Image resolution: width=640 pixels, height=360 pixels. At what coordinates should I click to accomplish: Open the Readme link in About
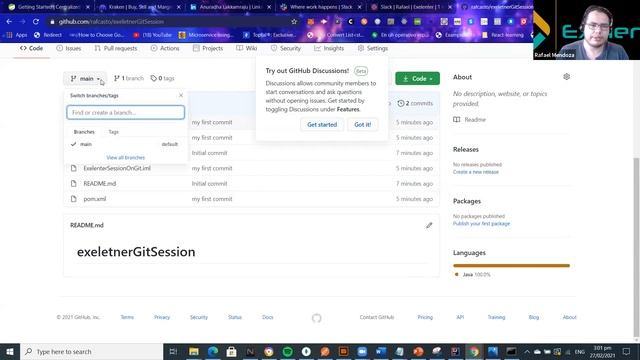point(469,120)
